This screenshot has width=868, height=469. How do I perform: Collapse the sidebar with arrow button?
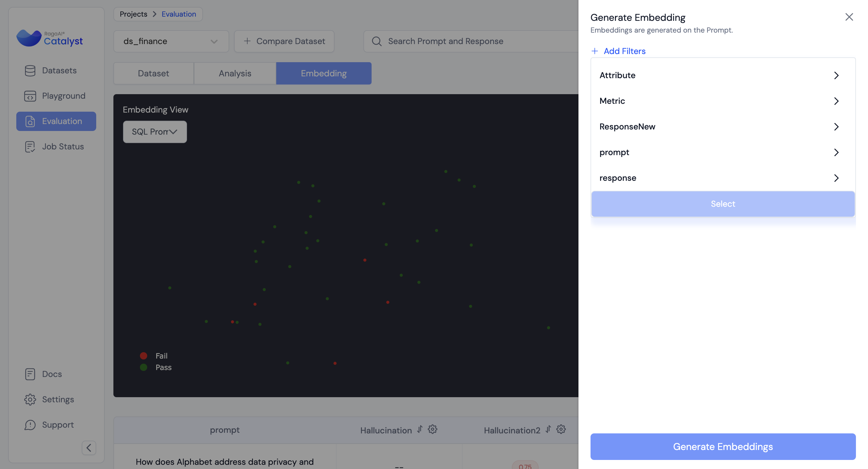click(89, 448)
